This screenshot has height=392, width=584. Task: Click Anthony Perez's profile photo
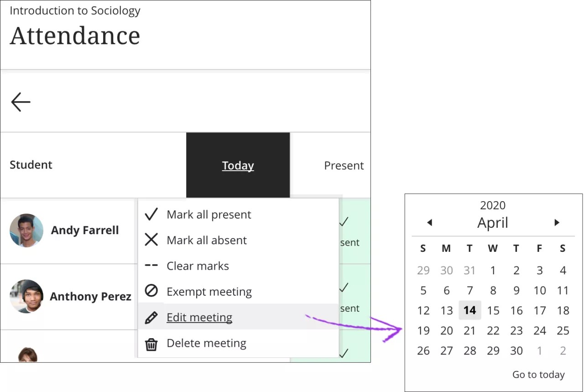pyautogui.click(x=26, y=296)
